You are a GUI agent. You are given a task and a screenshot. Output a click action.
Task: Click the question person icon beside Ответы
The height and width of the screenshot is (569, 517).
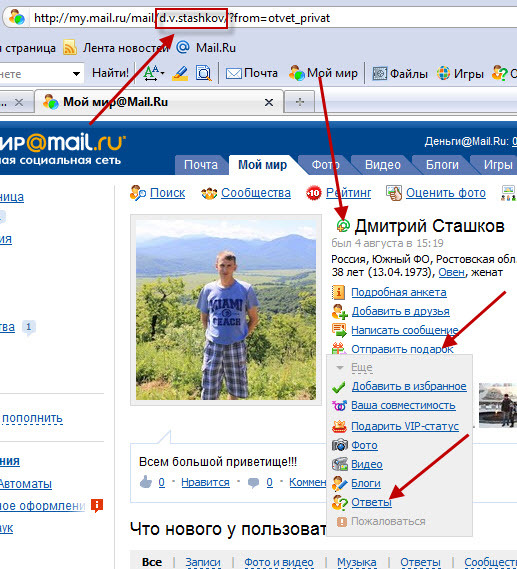pos(340,502)
